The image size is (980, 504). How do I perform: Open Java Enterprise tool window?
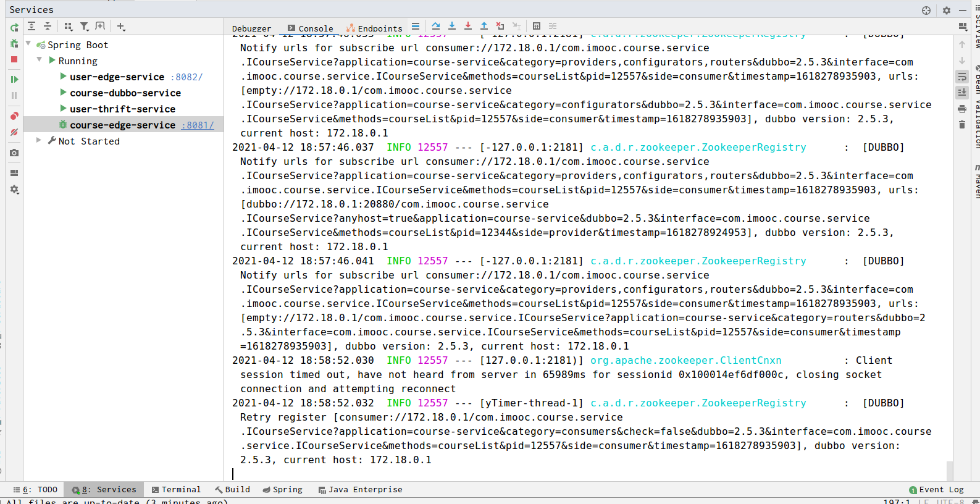coord(360,490)
